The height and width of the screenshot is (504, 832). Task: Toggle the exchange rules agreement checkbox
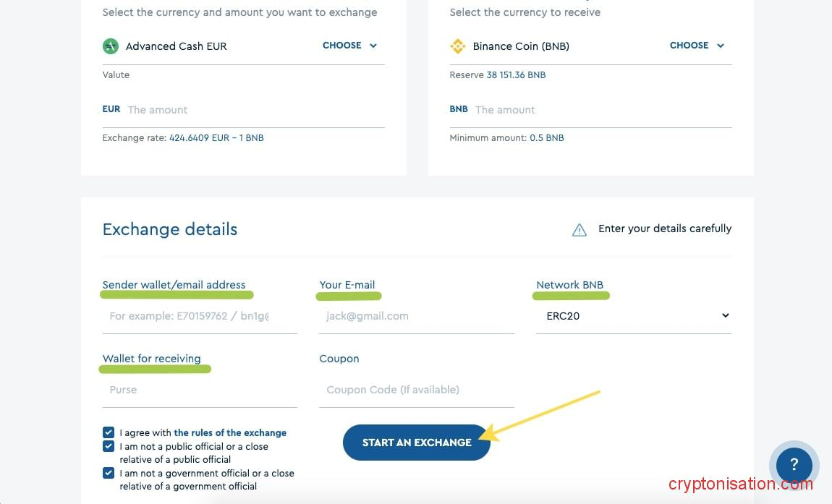pos(109,432)
